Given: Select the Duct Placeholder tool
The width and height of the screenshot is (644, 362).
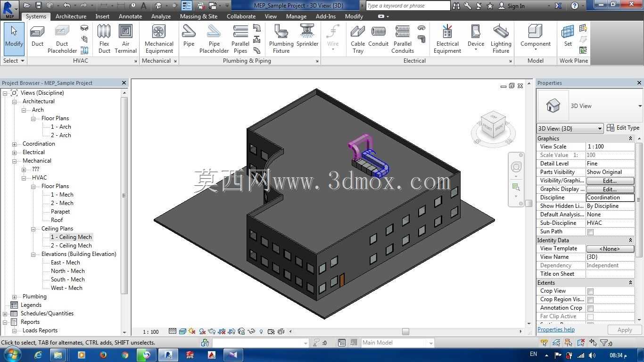Looking at the screenshot, I should pyautogui.click(x=62, y=39).
